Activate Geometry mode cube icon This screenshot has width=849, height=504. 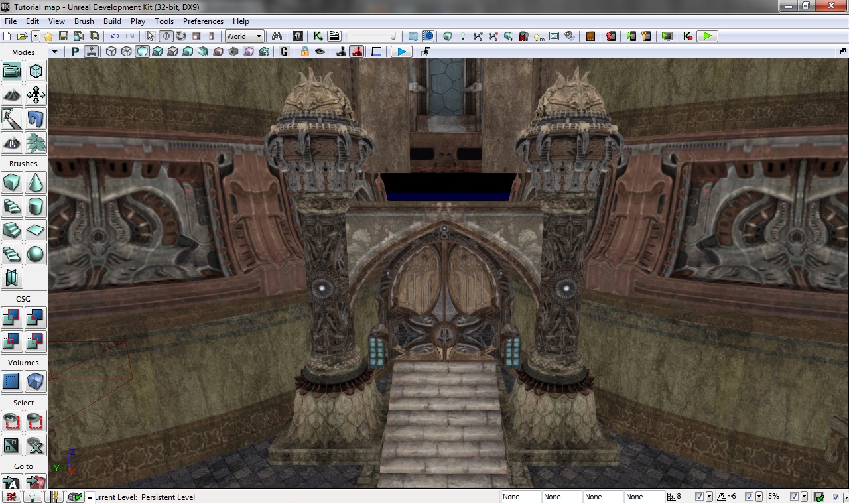coord(36,71)
